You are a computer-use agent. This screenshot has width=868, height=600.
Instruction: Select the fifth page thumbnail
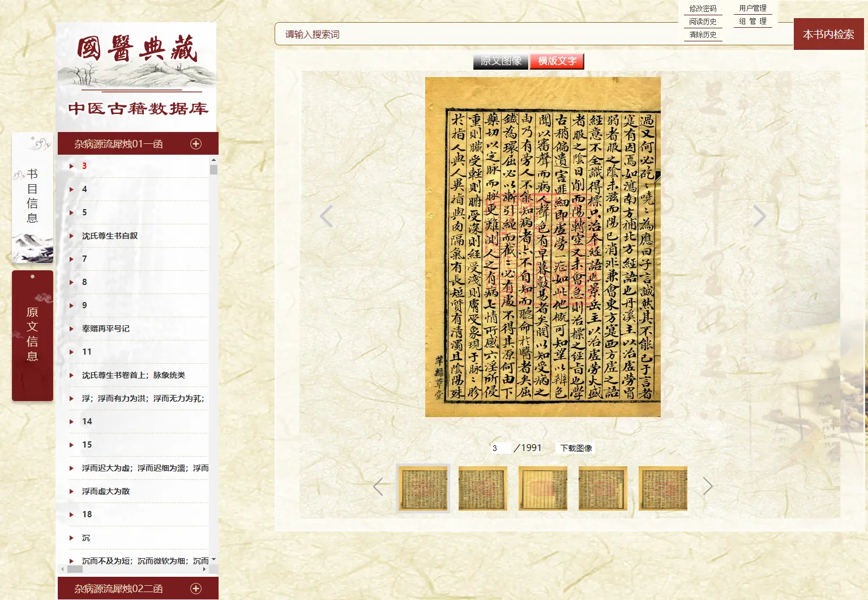(663, 488)
